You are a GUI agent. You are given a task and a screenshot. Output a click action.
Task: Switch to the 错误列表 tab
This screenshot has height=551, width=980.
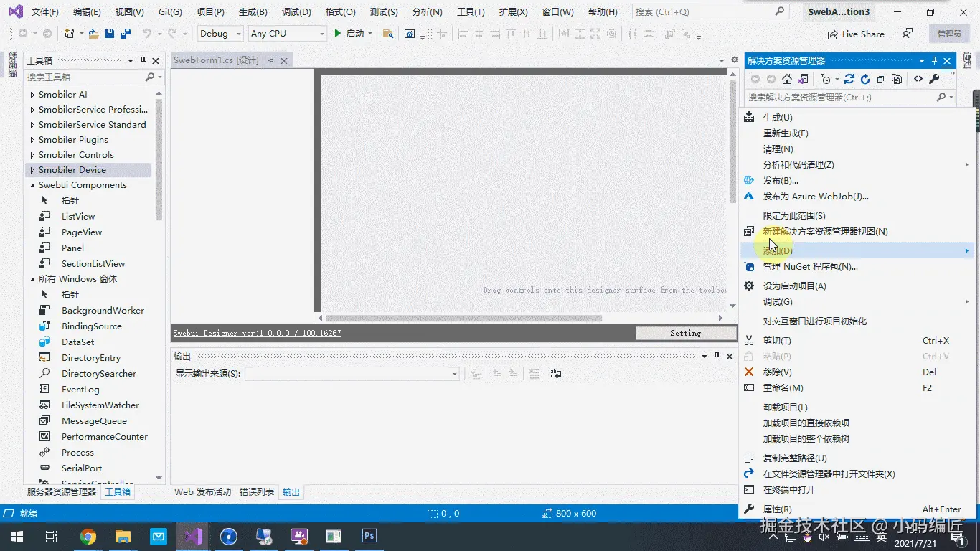pos(257,492)
